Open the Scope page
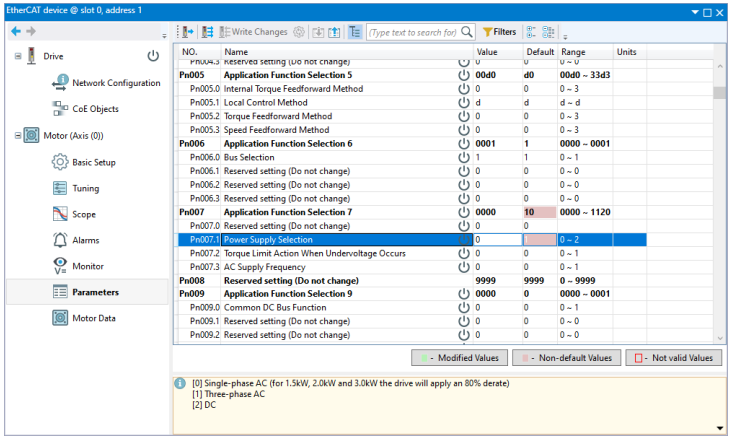 click(x=84, y=215)
